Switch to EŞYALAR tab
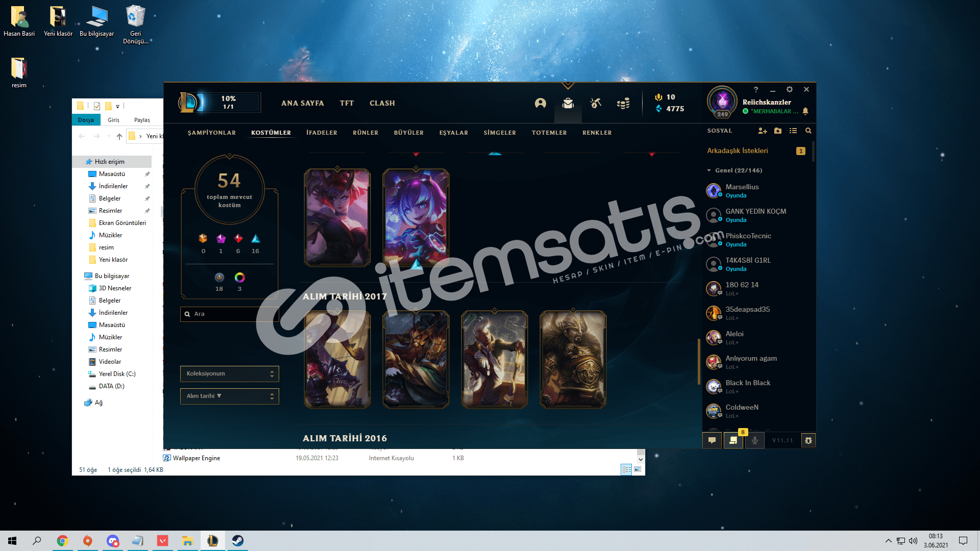Image resolution: width=980 pixels, height=551 pixels. pyautogui.click(x=454, y=133)
